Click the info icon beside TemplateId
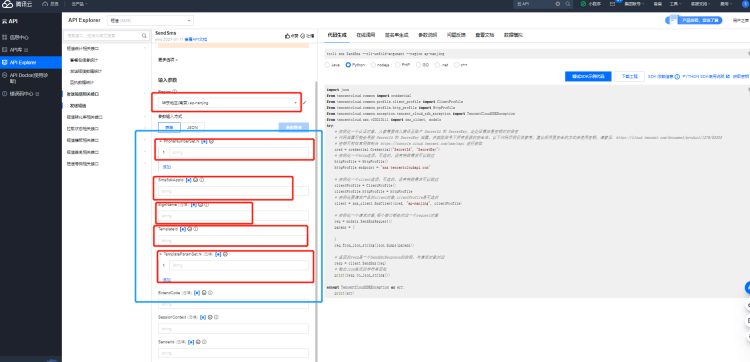This screenshot has height=362, width=750. click(196, 229)
